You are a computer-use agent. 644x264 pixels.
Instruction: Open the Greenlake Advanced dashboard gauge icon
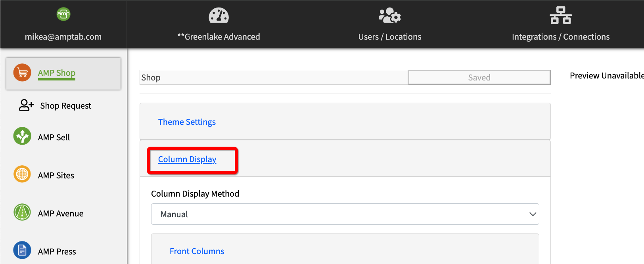tap(219, 16)
